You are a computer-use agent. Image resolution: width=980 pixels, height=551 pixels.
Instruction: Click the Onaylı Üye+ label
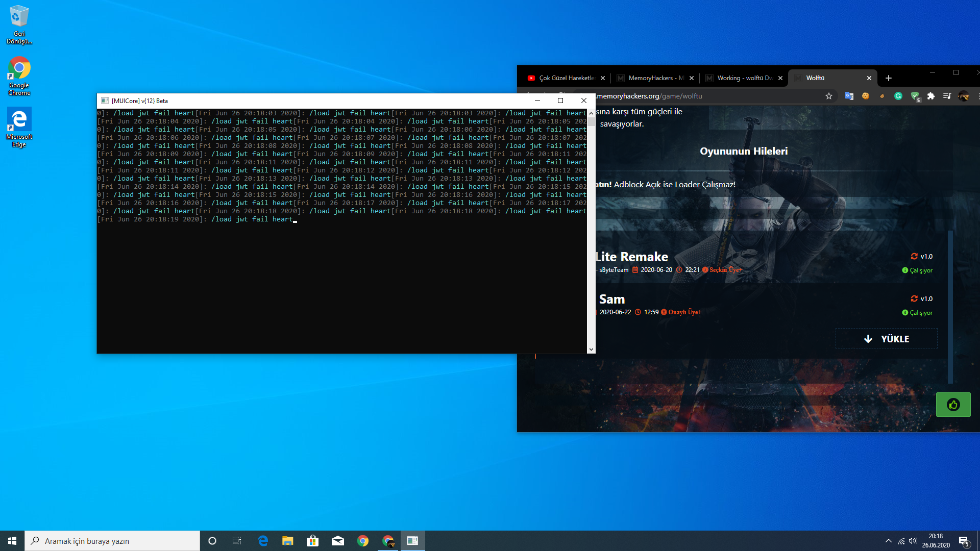point(685,312)
